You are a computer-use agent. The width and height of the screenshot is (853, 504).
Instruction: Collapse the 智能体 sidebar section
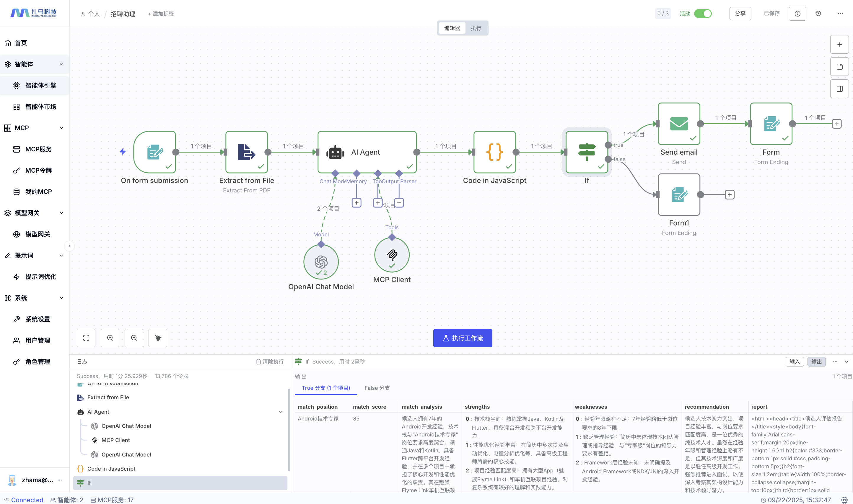[x=61, y=64]
